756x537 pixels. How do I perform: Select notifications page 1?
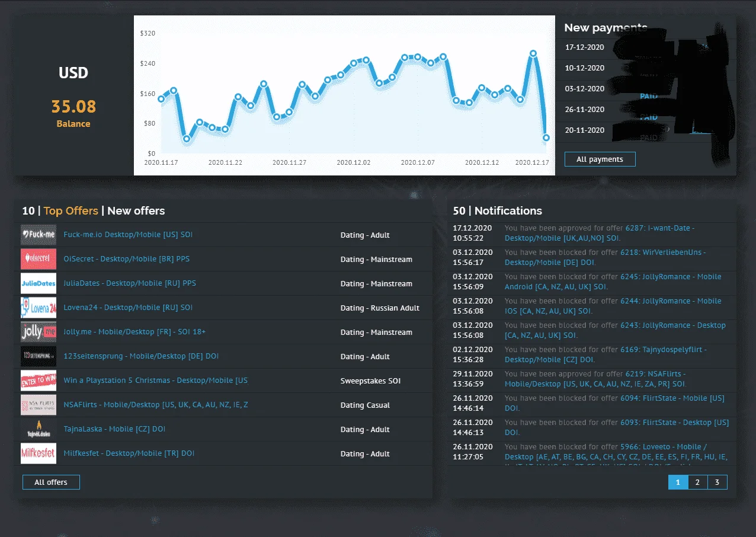point(678,482)
